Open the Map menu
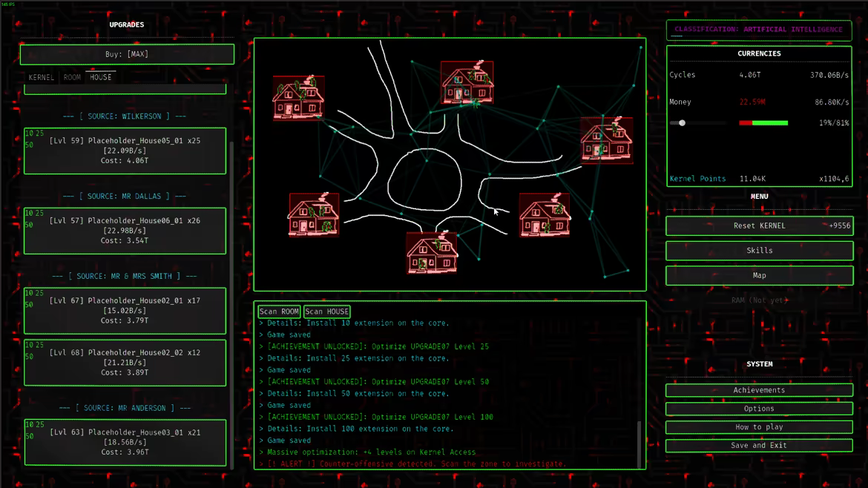 (760, 276)
